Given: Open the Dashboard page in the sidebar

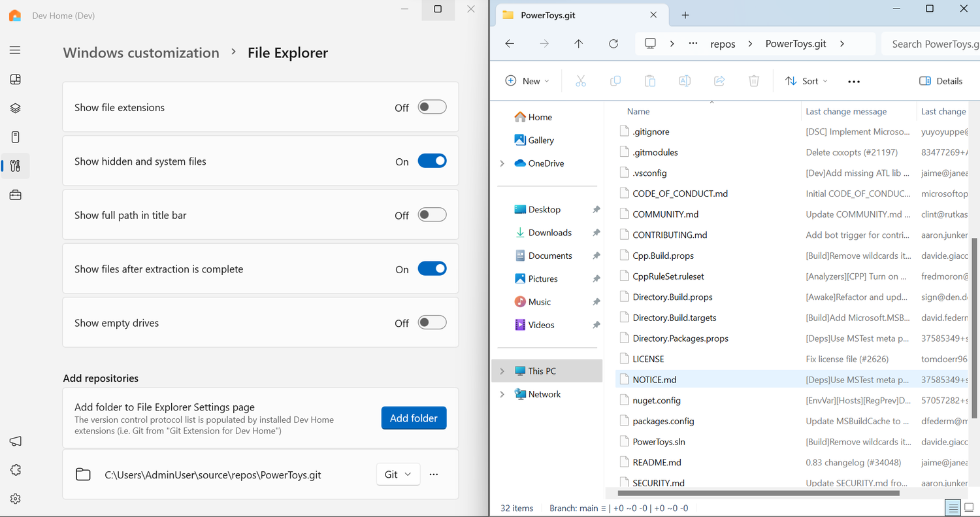Looking at the screenshot, I should [16, 80].
